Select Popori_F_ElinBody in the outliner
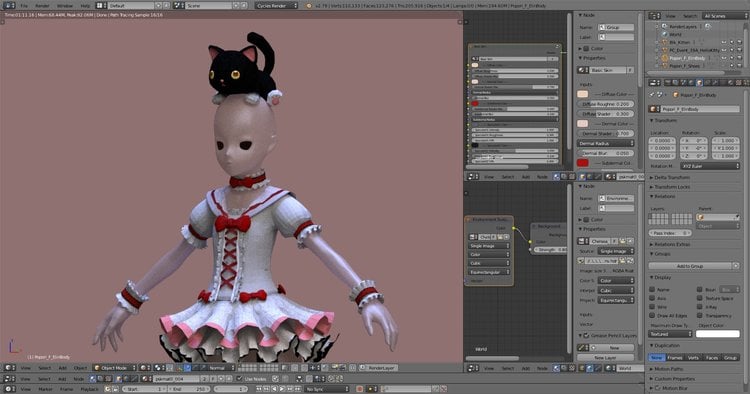Image resolution: width=750 pixels, height=394 pixels. (686, 58)
